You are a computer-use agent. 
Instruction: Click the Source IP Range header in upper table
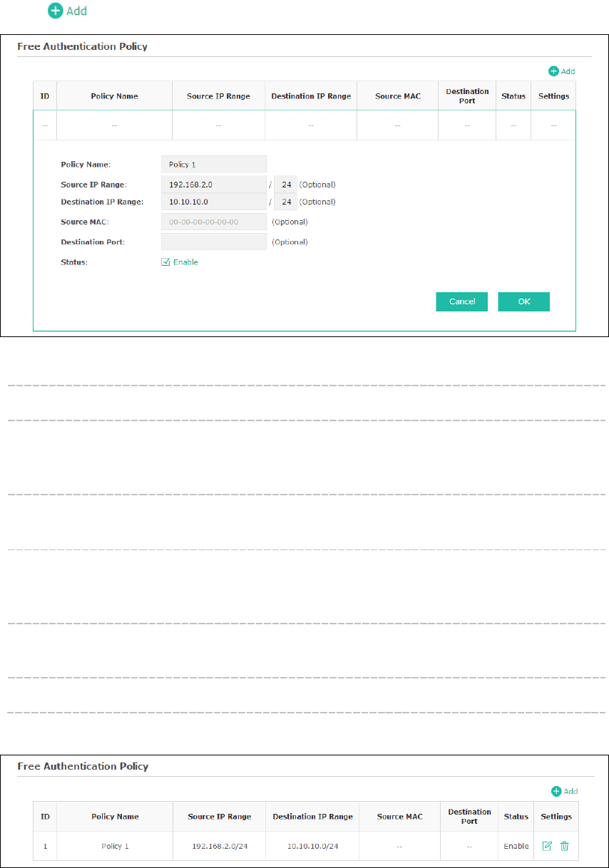click(218, 96)
